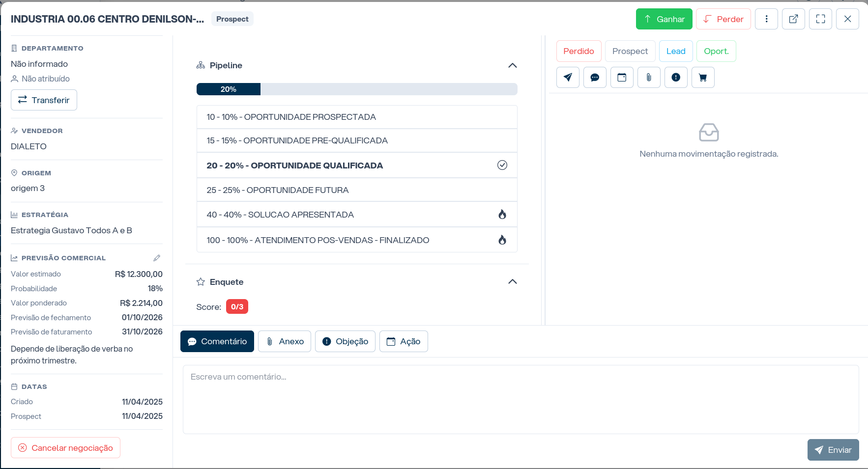The image size is (868, 469).
Task: Mark negotiation as won with Ganhar
Action: pos(664,19)
